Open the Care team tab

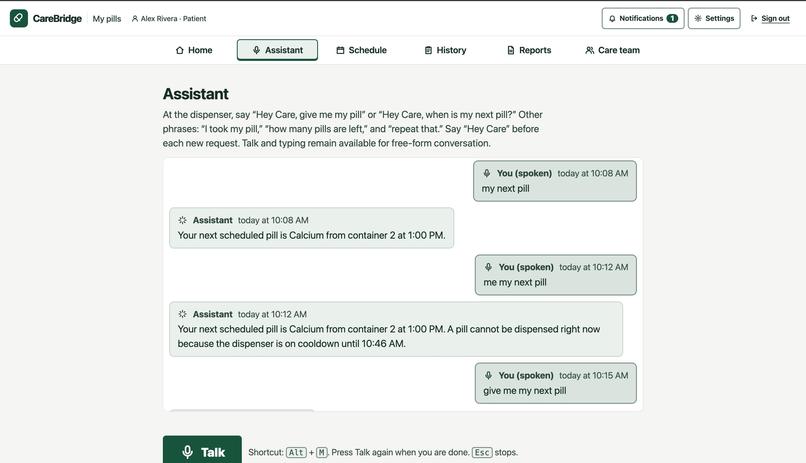pos(612,50)
